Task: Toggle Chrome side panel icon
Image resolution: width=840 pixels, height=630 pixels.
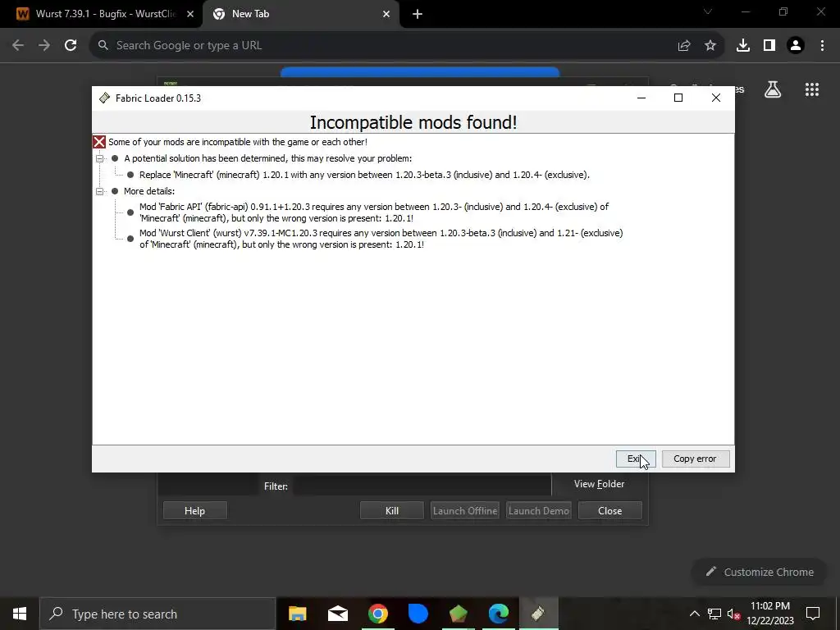Action: 769,46
